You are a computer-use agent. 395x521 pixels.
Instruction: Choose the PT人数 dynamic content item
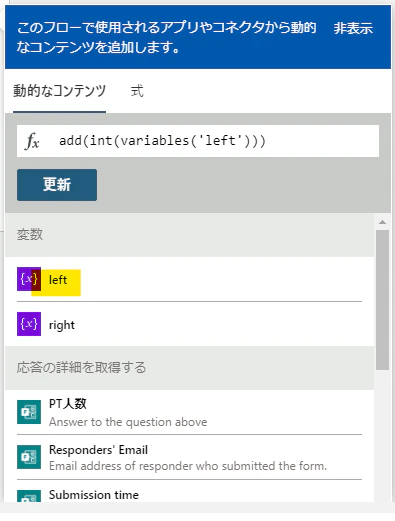click(x=189, y=412)
